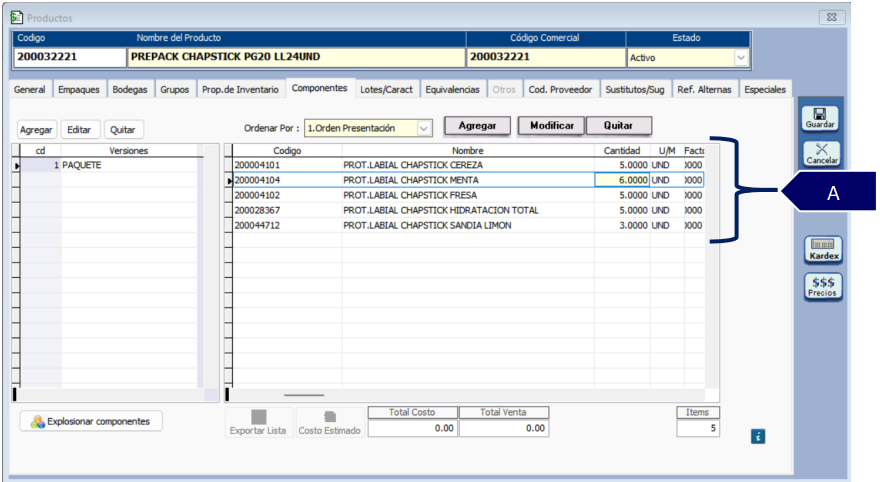The width and height of the screenshot is (880, 482).
Task: Click the blue info icon
Action: 758,436
